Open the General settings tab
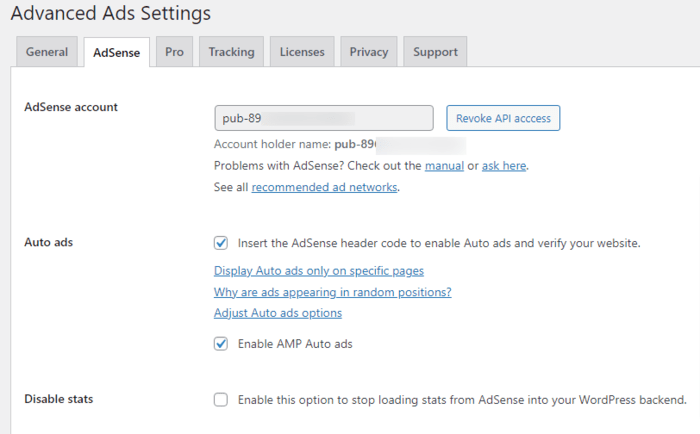Viewport: 700px width, 434px height. tap(47, 52)
